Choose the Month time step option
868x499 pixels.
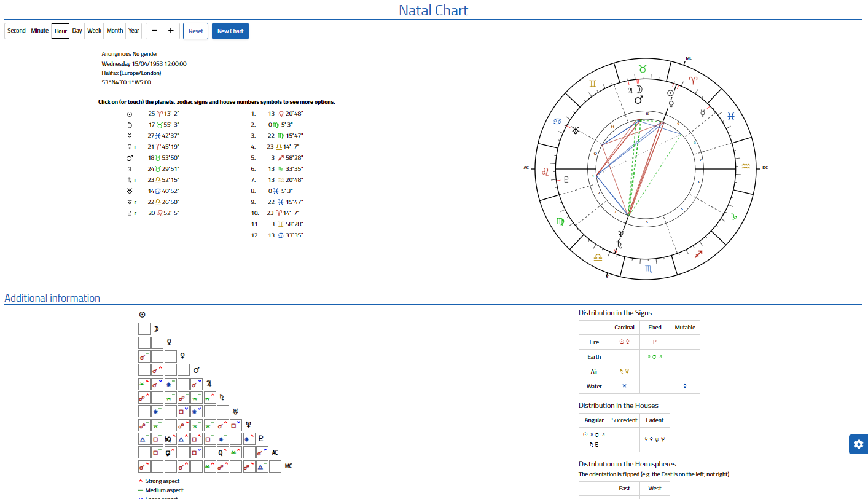pyautogui.click(x=114, y=31)
